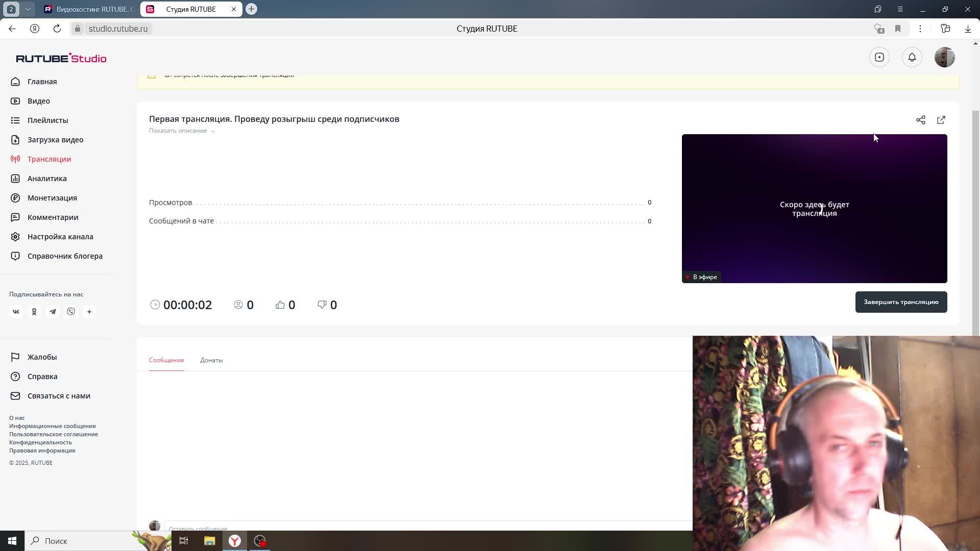Open Конфиденциальность footer link

[x=40, y=442]
